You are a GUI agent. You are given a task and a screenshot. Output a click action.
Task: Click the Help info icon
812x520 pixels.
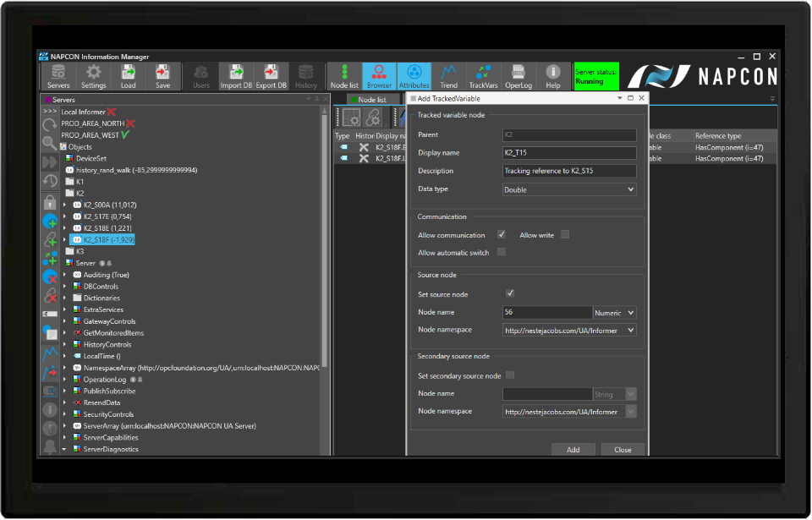[x=553, y=76]
